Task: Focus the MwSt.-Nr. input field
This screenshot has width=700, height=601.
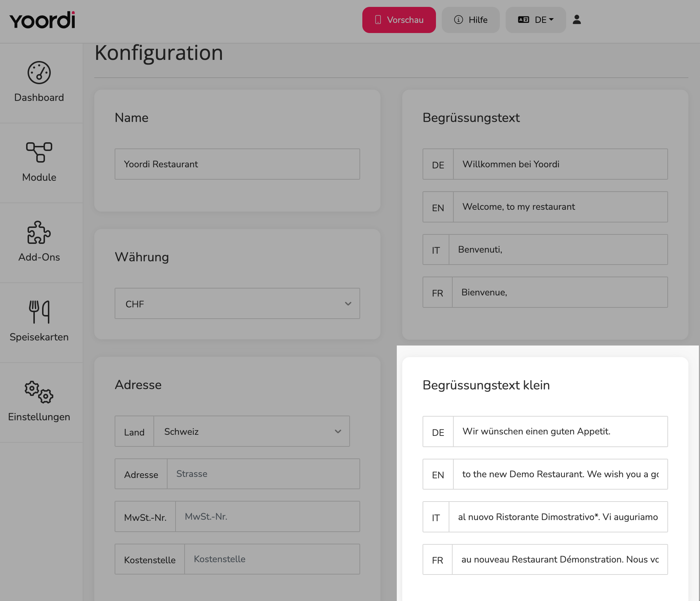Action: pyautogui.click(x=268, y=516)
